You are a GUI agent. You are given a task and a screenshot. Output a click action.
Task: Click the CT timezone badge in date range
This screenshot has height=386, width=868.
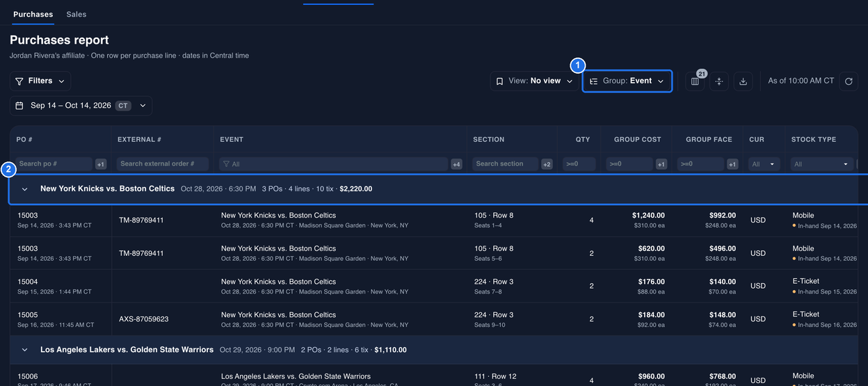[x=123, y=106]
